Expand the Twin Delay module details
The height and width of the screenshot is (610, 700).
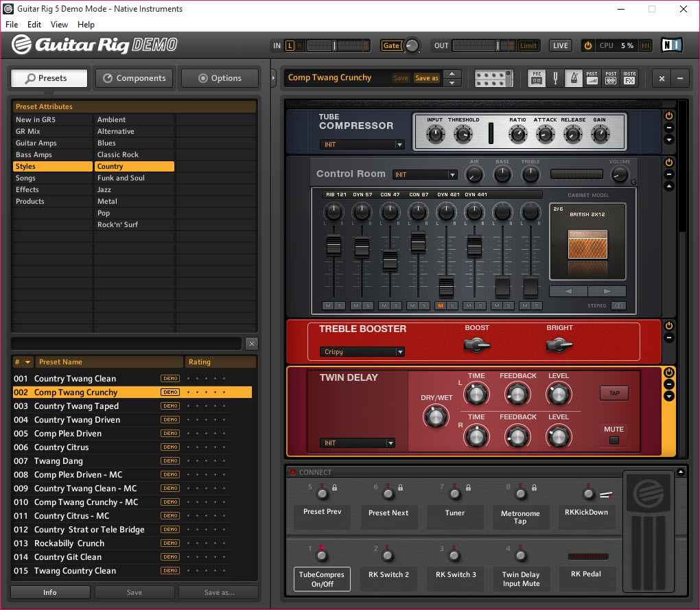668,396
